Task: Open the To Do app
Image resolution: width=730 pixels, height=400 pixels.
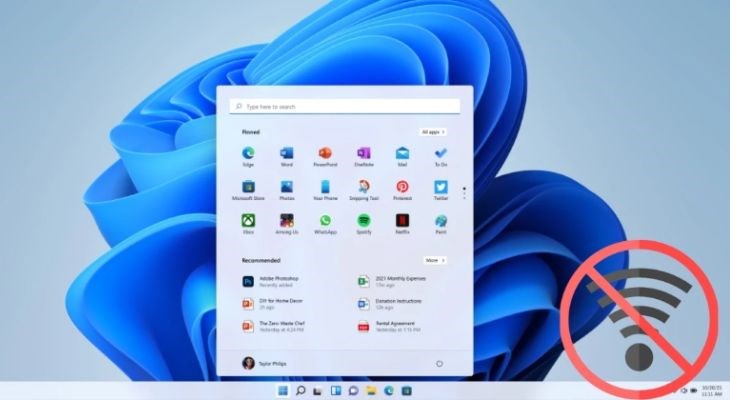Action: (441, 156)
